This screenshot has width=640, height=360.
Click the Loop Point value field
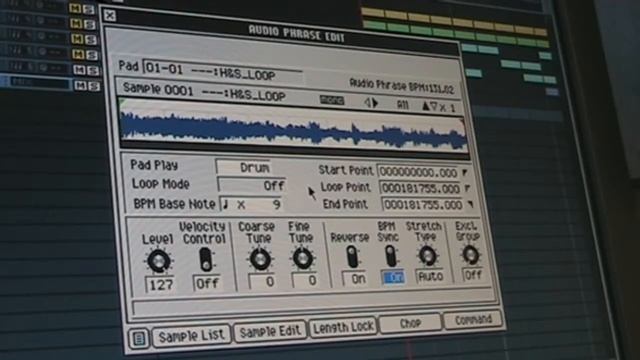[x=421, y=189]
